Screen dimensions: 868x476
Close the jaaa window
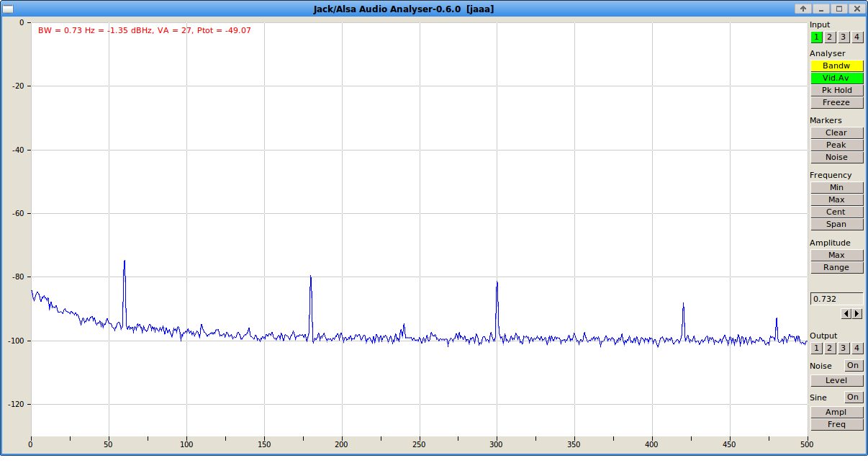(856, 9)
